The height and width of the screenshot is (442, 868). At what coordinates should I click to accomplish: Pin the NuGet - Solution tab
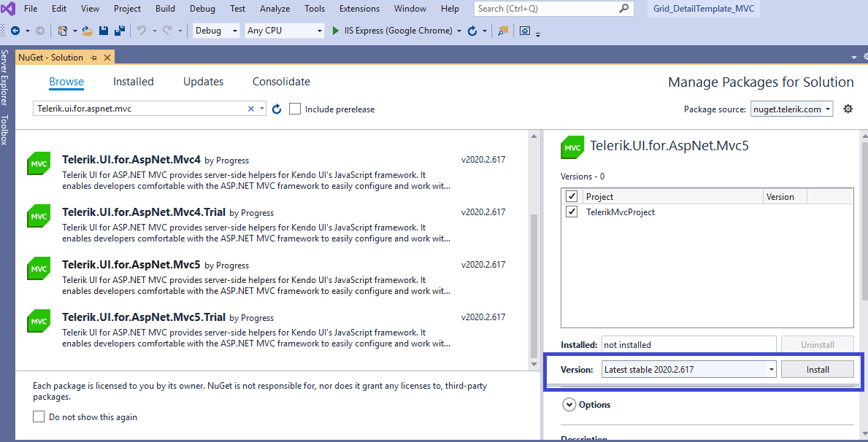(x=93, y=58)
